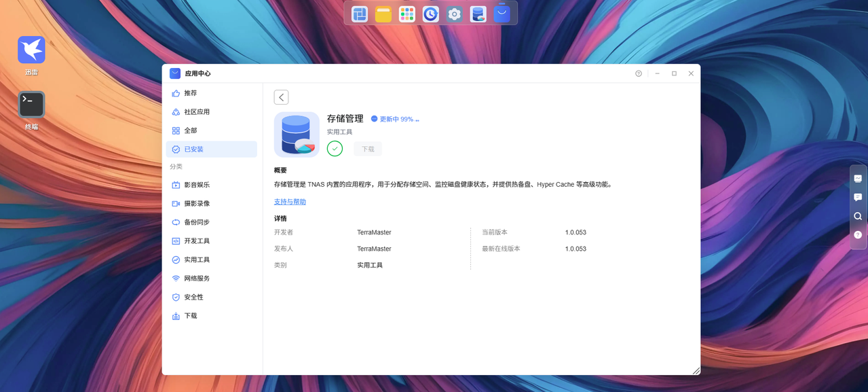Image resolution: width=868 pixels, height=392 pixels.
Task: Select 社区应用 in the sidebar
Action: 212,111
